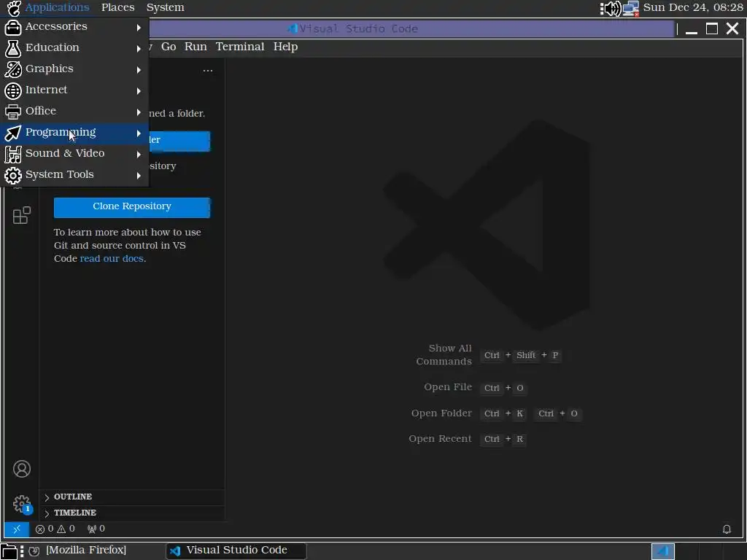The height and width of the screenshot is (560, 747).
Task: Expand the Education submenu arrow
Action: [139, 49]
